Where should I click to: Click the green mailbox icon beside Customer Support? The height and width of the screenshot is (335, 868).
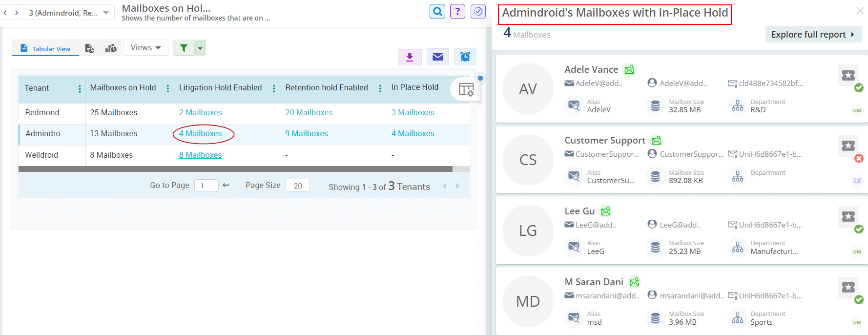[x=657, y=141]
